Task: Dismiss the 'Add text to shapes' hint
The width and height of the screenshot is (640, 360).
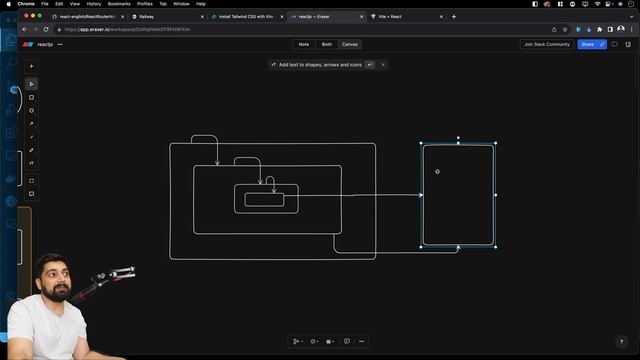Action: [383, 64]
